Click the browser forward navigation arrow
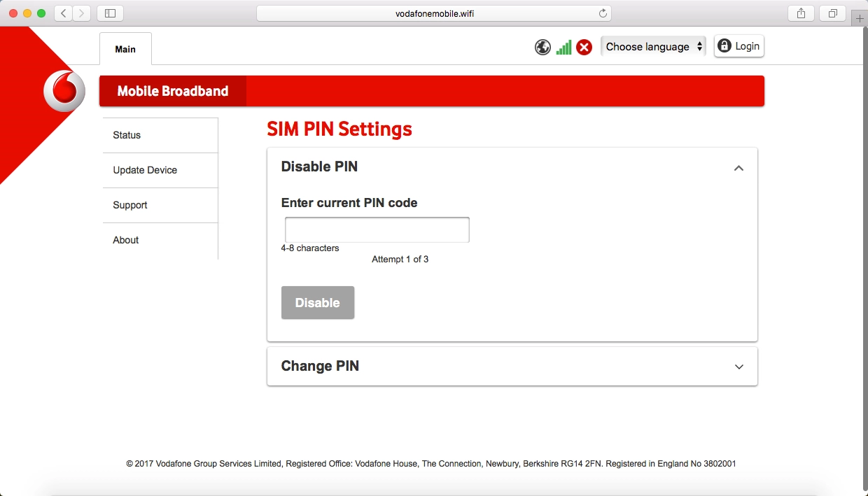The width and height of the screenshot is (868, 496). [80, 12]
